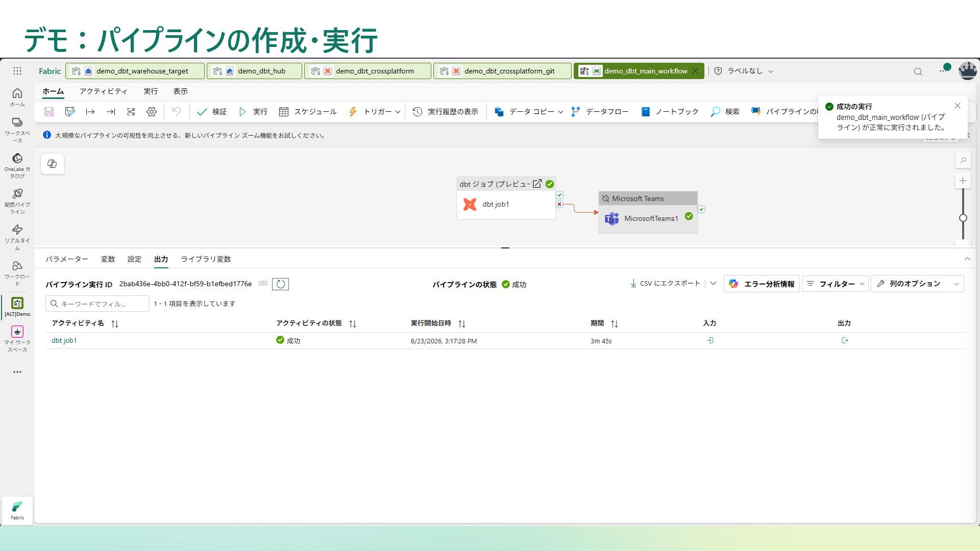The width and height of the screenshot is (980, 551).
Task: Open Workloads in sidebar
Action: pos(17,273)
